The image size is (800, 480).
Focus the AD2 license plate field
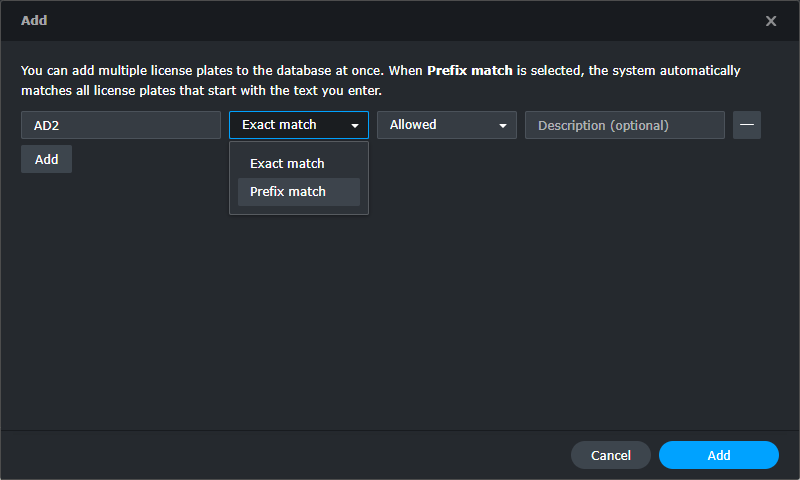[121, 125]
